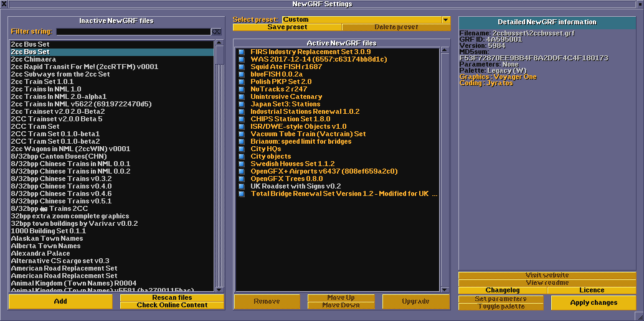Click the blue status square beside UK Roadset with Signs
This screenshot has width=644, height=321.
242,186
